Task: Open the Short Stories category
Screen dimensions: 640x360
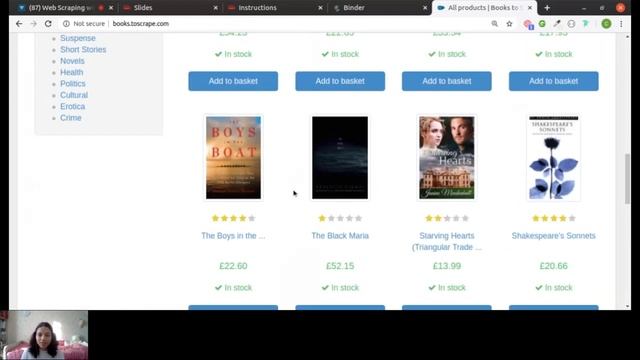Action: (x=83, y=49)
